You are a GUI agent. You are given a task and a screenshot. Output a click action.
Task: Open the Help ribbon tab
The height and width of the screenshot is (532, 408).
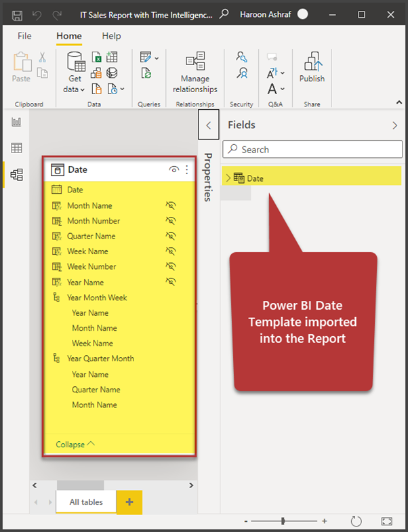tap(111, 36)
